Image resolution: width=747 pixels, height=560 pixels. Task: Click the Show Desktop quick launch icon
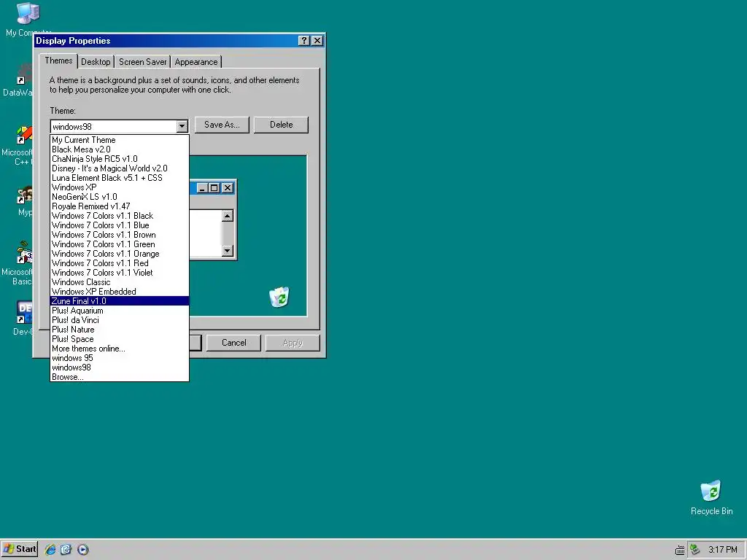pos(66,550)
